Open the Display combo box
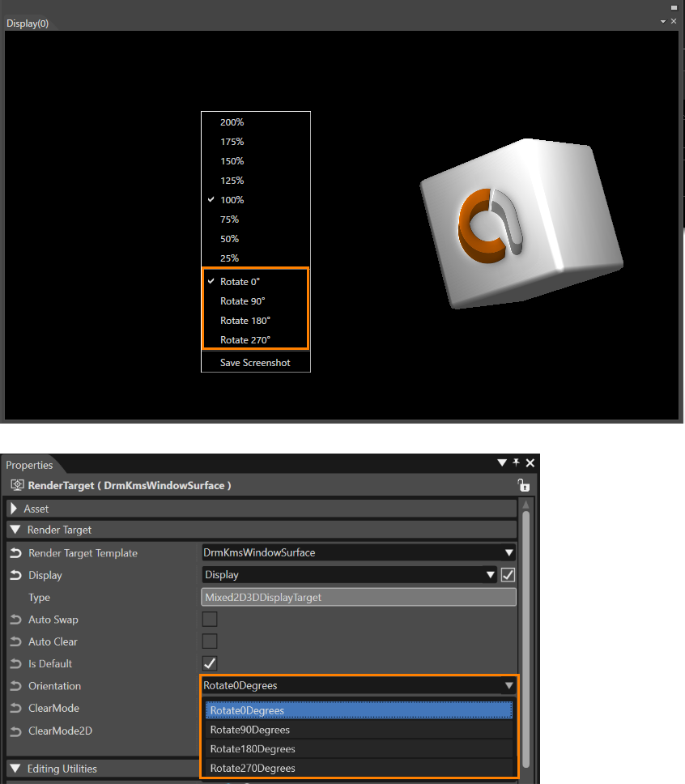The image size is (685, 784). pyautogui.click(x=349, y=574)
